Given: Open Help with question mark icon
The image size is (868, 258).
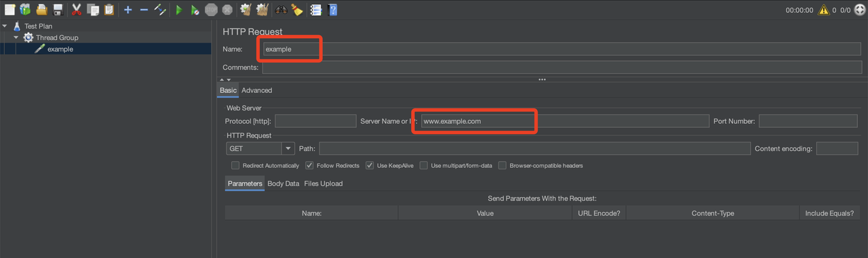Looking at the screenshot, I should 333,9.
